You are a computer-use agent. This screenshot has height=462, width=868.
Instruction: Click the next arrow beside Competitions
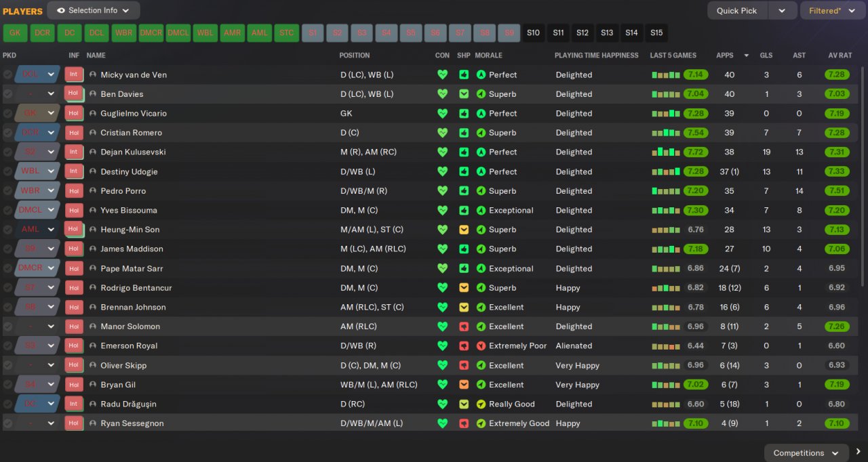coord(859,452)
